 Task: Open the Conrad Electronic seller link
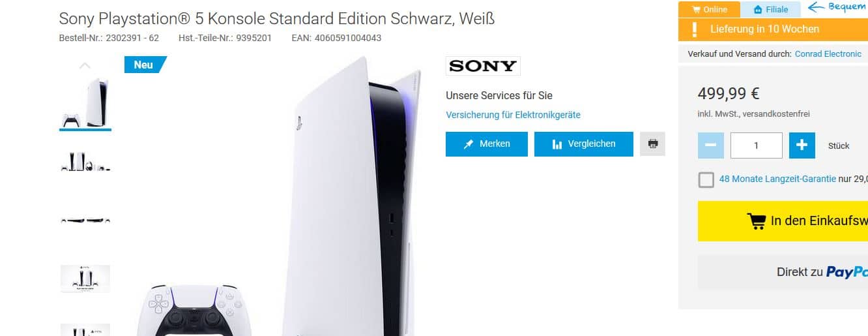click(828, 54)
